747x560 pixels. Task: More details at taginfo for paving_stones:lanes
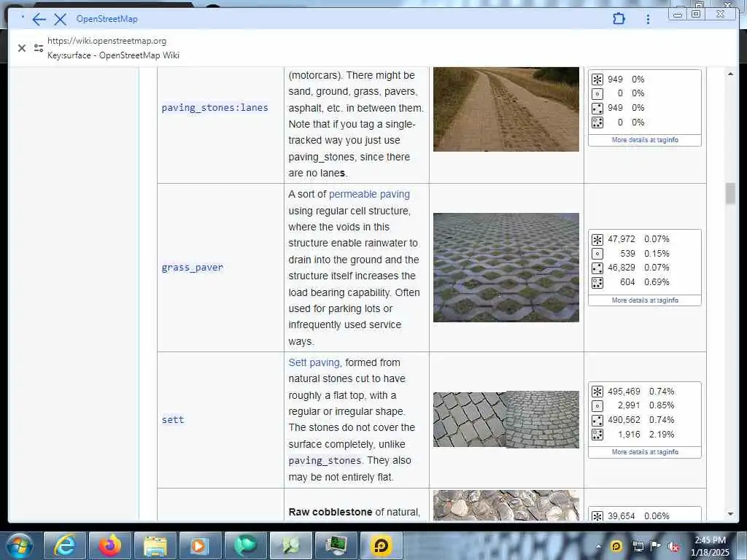645,140
